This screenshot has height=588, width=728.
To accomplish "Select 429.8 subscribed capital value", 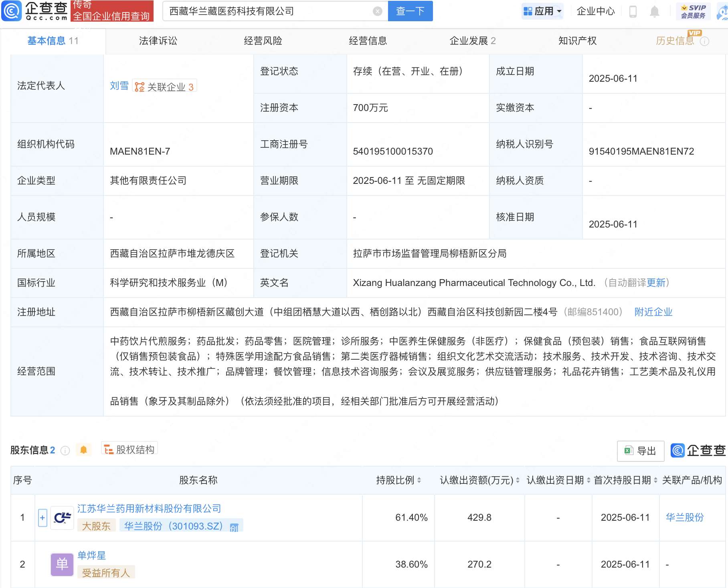I will [x=479, y=518].
